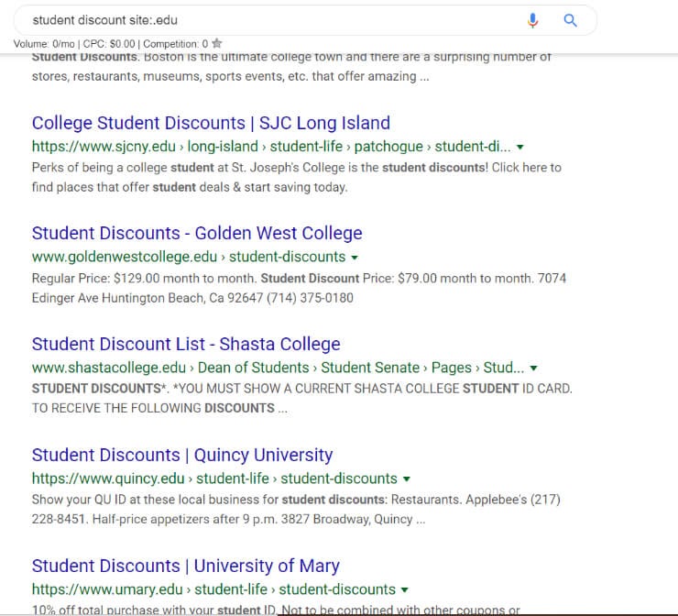Click address line 'Edinger Ave Huntington Beach'
This screenshot has height=616, width=678.
[x=192, y=298]
